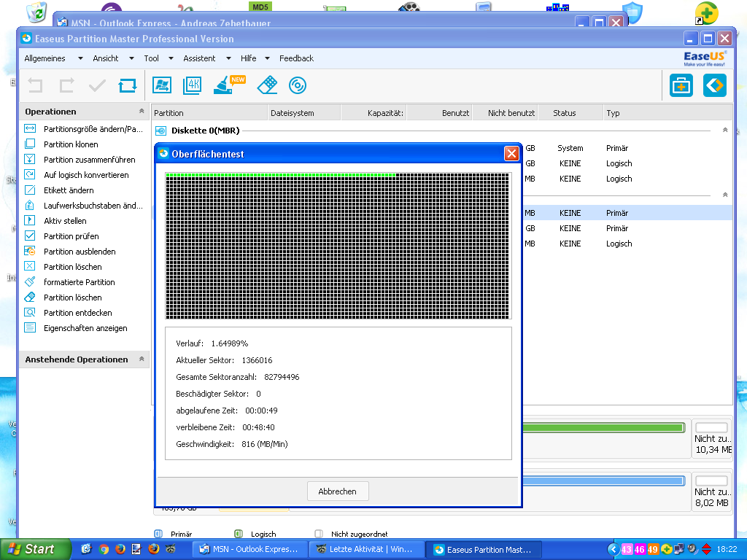Click the surface test sector grid
The width and height of the screenshot is (747, 560).
[338, 246]
